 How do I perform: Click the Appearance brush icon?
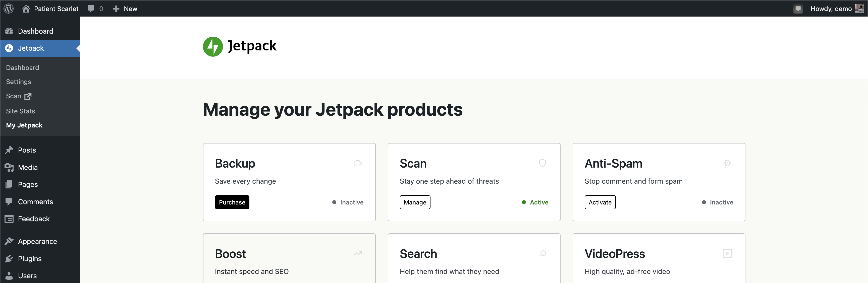(x=9, y=241)
